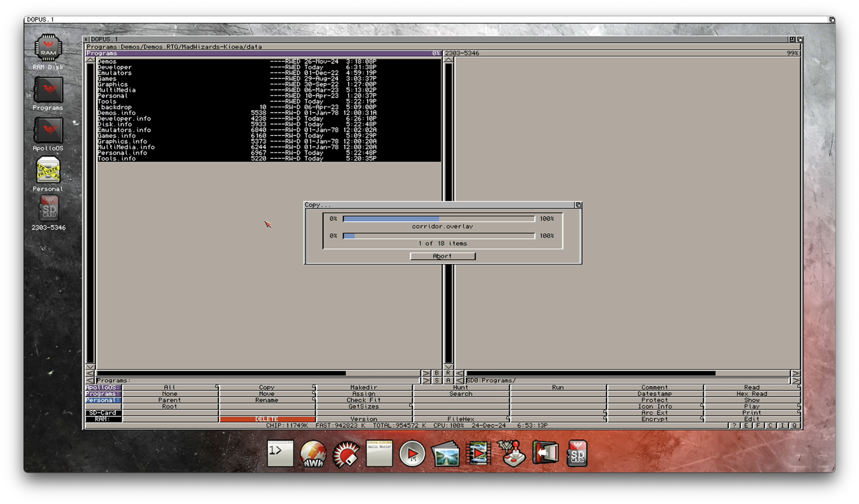The image size is (859, 504).
Task: Click the right panel horizontal scrollbar
Action: tap(628, 373)
